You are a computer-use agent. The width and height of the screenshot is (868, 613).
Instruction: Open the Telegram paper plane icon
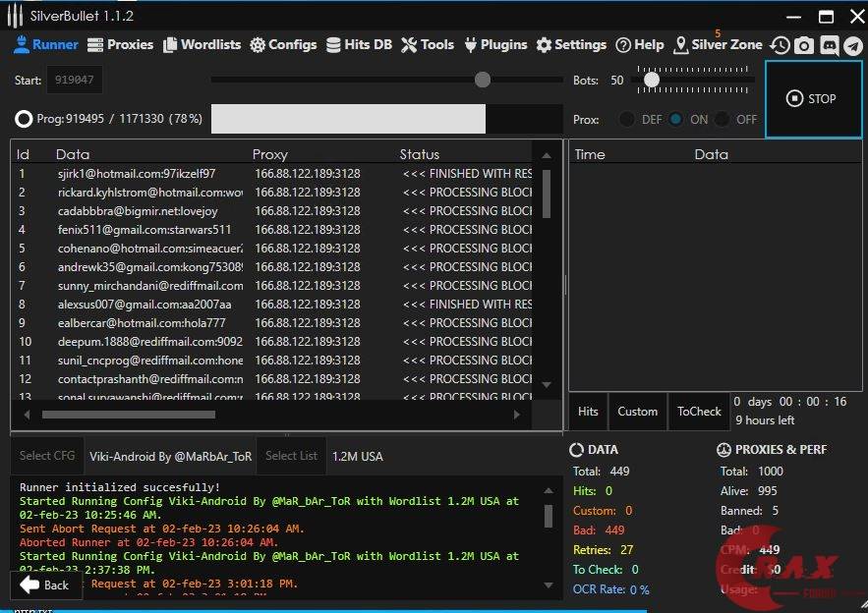pyautogui.click(x=852, y=45)
